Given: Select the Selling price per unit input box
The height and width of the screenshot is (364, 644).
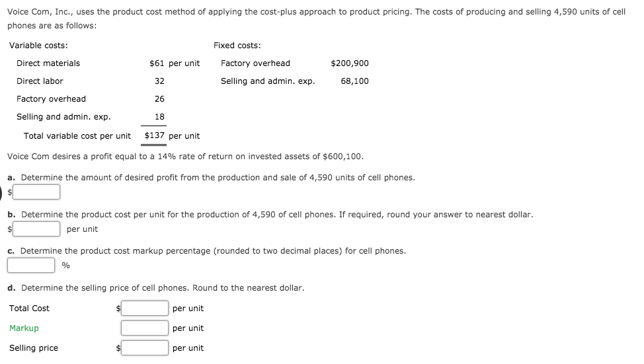Looking at the screenshot, I should pyautogui.click(x=145, y=347).
